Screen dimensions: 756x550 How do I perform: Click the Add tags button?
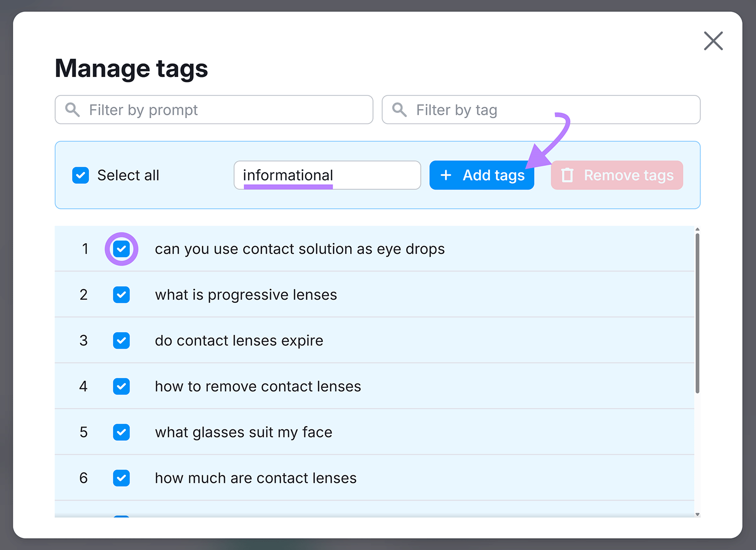tap(481, 175)
